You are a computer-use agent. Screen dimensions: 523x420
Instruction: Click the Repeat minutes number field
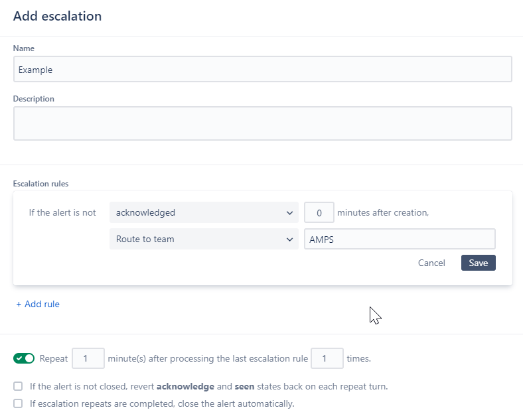point(88,358)
